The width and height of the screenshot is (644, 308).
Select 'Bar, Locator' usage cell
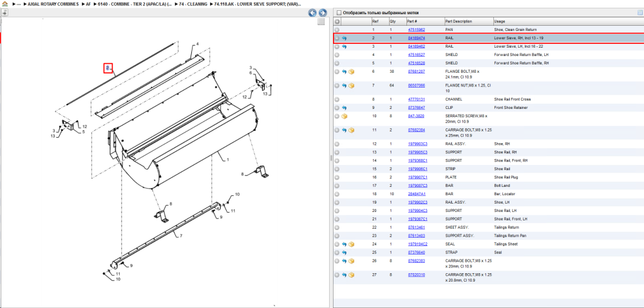[504, 194]
